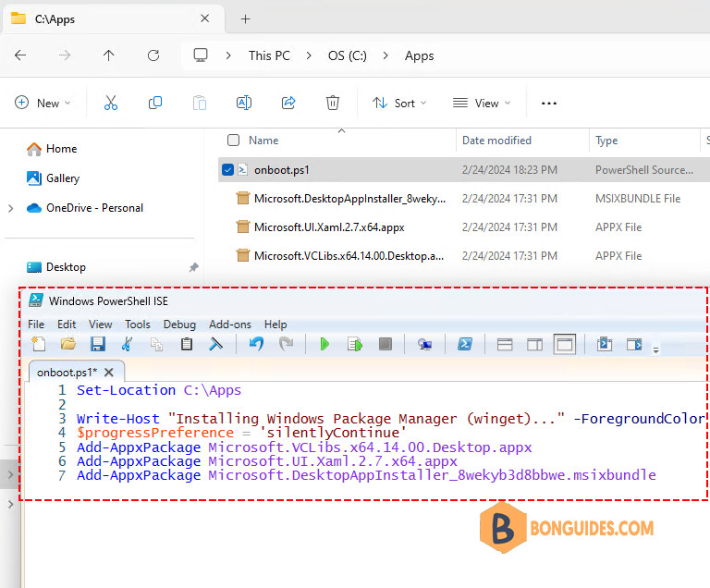
Task: Stop the operation with the ISE stop icon
Action: tap(386, 344)
